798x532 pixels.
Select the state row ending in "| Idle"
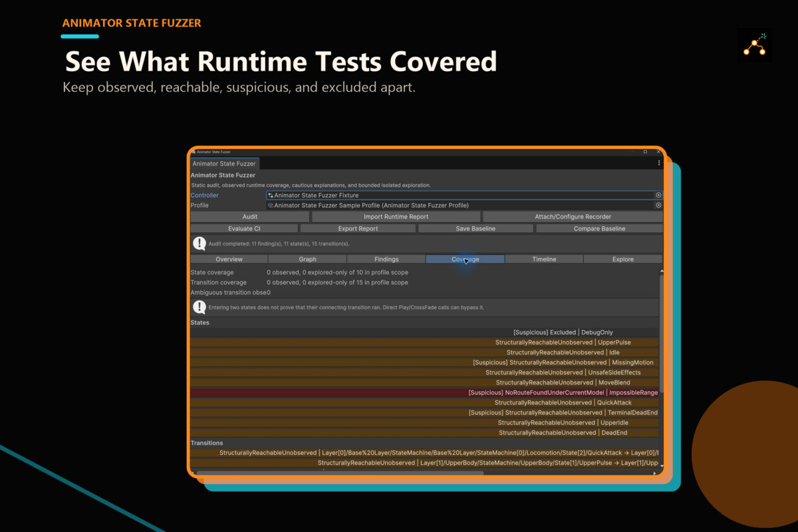tap(424, 352)
